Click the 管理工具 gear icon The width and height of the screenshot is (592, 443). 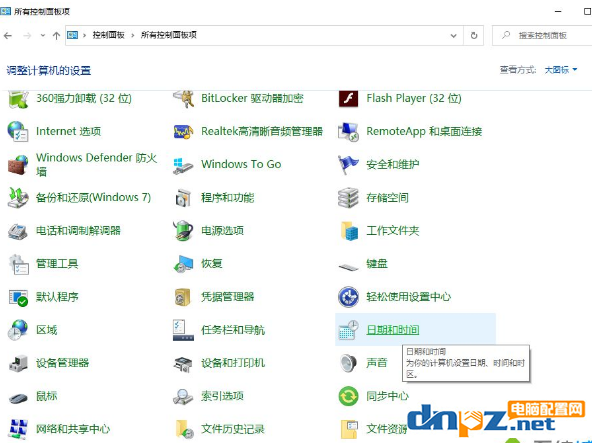pos(18,264)
